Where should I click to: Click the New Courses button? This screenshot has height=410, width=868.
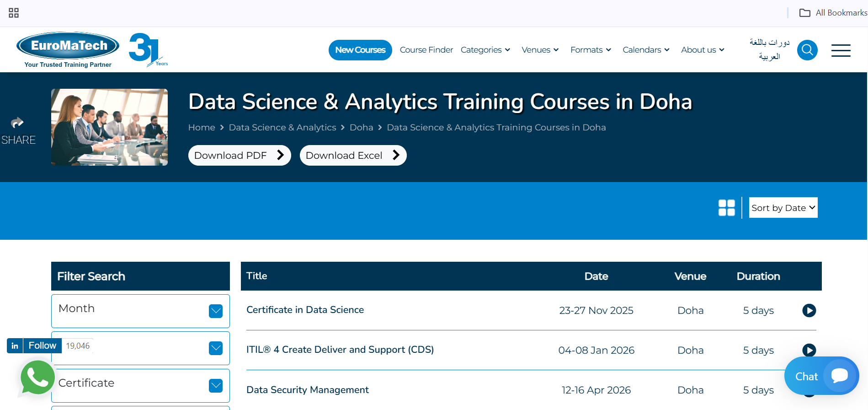pyautogui.click(x=360, y=50)
